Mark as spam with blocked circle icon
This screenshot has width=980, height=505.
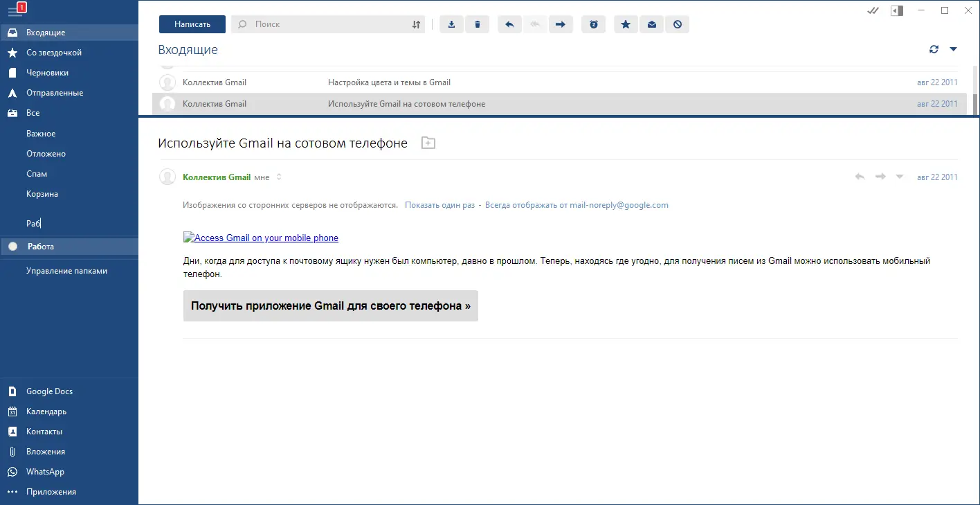pos(678,24)
